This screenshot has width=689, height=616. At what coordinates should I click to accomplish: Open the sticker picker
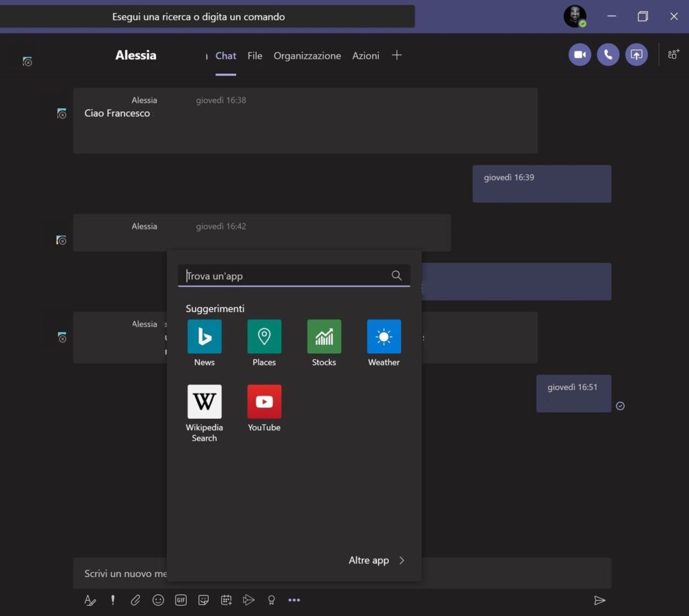pyautogui.click(x=203, y=600)
